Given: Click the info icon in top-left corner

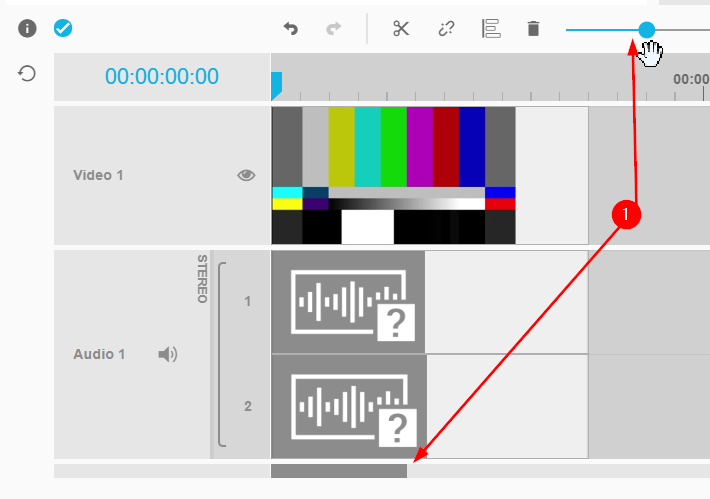Looking at the screenshot, I should pos(28,28).
